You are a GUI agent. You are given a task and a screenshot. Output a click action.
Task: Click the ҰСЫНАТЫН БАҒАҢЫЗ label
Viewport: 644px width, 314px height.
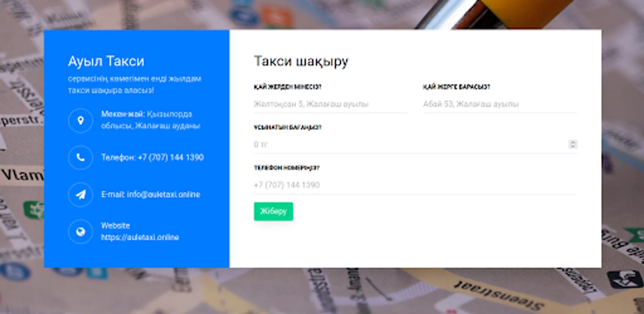(x=288, y=127)
